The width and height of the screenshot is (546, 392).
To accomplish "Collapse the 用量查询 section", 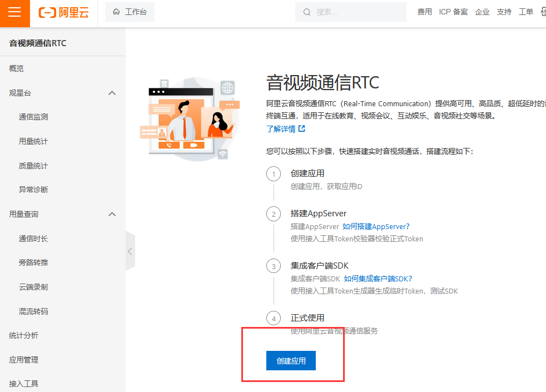I will tap(112, 214).
